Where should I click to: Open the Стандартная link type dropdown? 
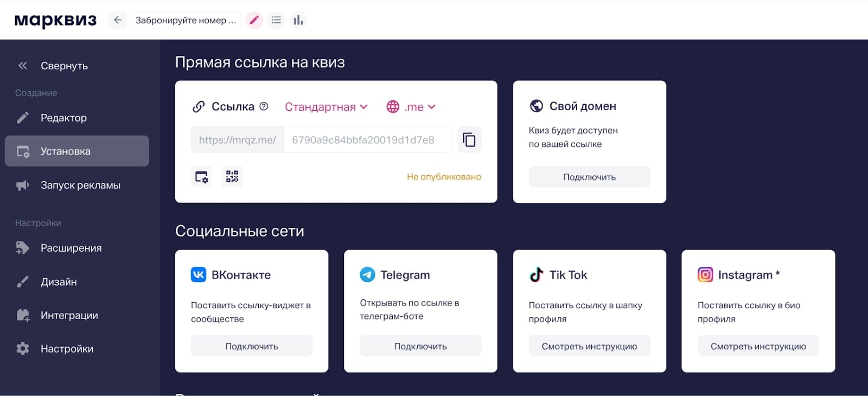pos(325,106)
